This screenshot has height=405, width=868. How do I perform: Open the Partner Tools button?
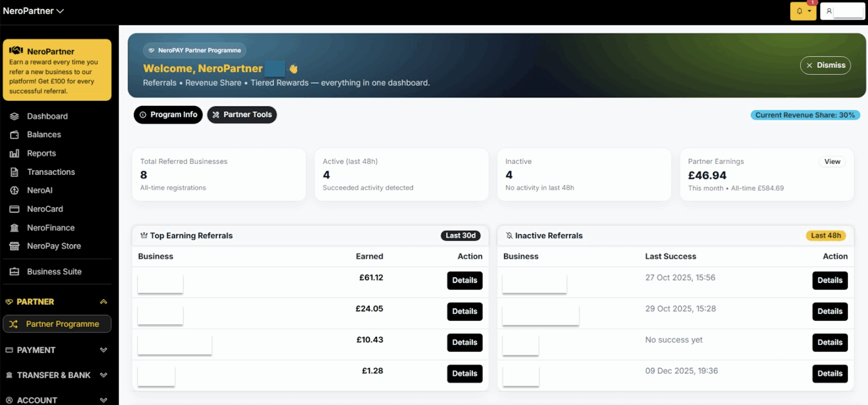coord(242,115)
